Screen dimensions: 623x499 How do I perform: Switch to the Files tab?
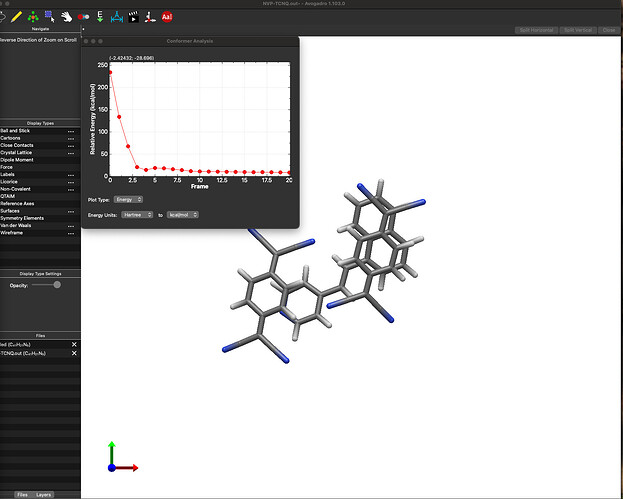[x=22, y=494]
